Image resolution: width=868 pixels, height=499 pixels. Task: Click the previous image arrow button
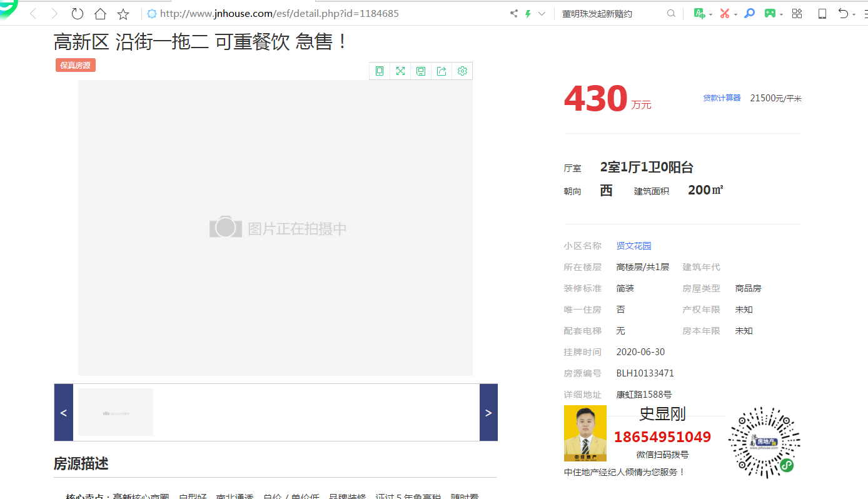click(63, 413)
